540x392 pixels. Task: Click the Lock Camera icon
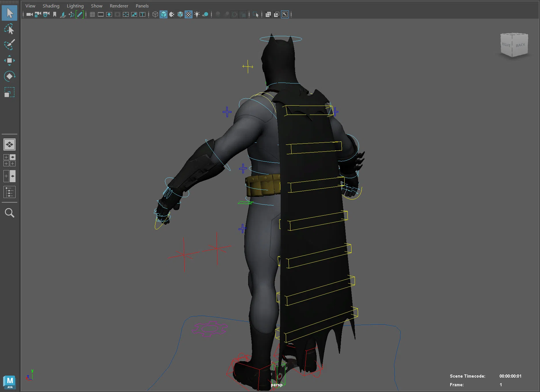click(x=38, y=14)
